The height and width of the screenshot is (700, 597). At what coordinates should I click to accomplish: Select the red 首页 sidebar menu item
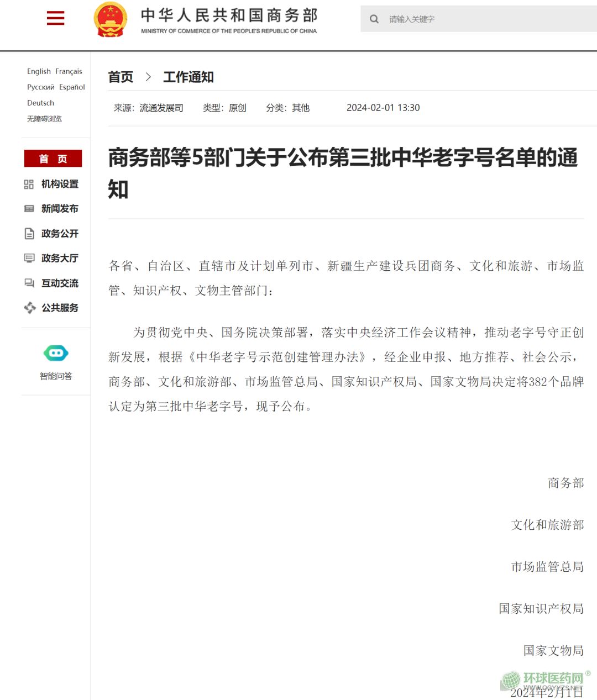[53, 159]
